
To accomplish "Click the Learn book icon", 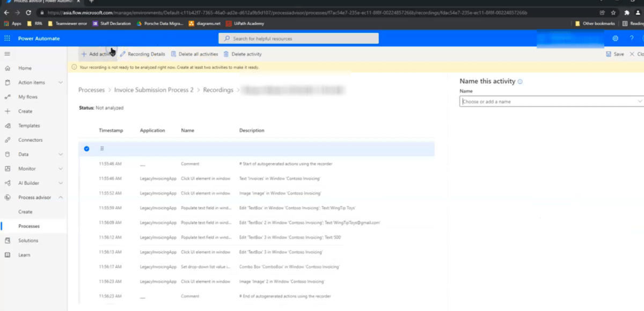I will click(8, 255).
